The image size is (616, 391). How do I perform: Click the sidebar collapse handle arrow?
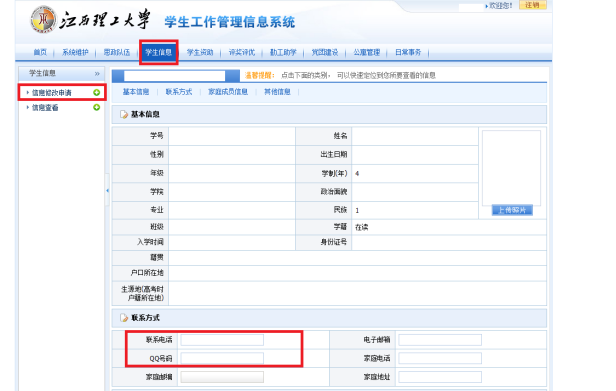coord(107,190)
